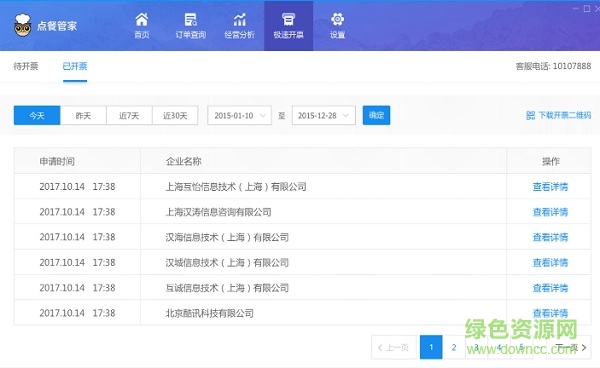Click the 上一页 previous page button
600x368 pixels.
pyautogui.click(x=394, y=347)
